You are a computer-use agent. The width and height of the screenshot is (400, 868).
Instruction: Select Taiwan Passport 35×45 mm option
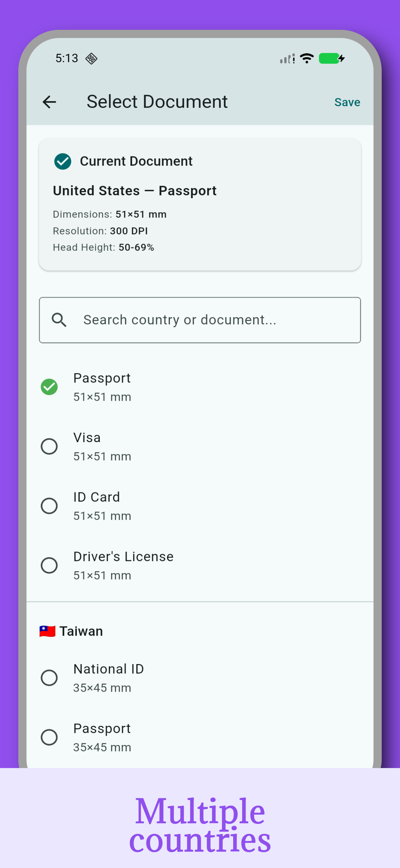pyautogui.click(x=49, y=737)
